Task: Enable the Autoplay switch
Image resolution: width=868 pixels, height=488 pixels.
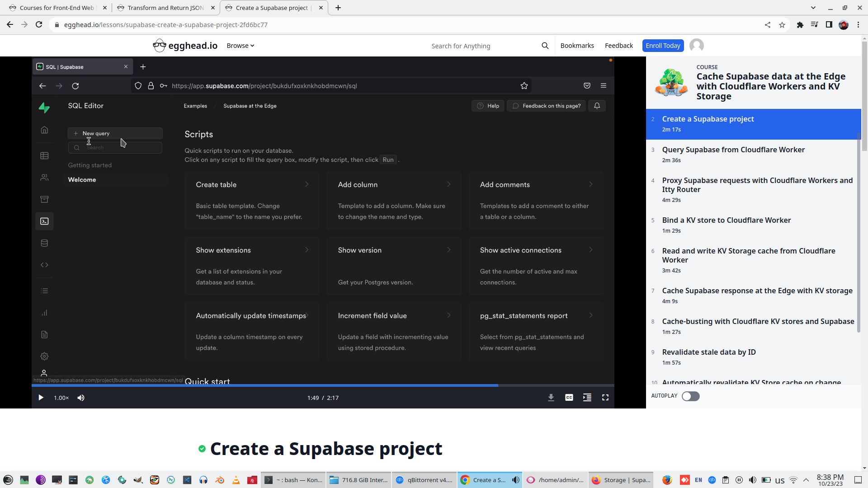Action: pos(690,396)
